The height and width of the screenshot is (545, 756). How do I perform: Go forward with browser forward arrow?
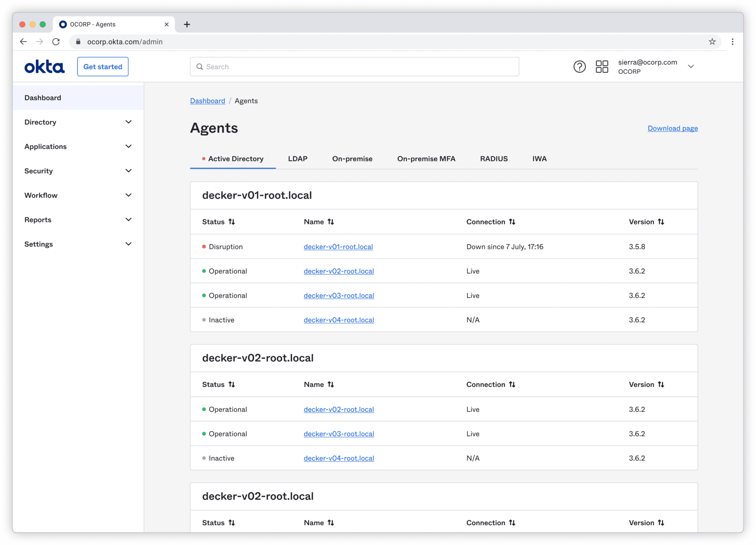click(40, 41)
